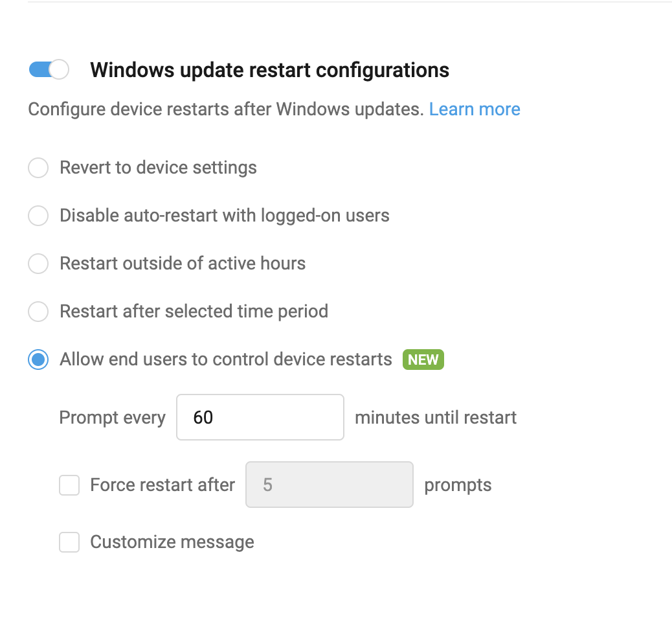Click the 'Prompt every' label text
The width and height of the screenshot is (672, 618).
[112, 417]
